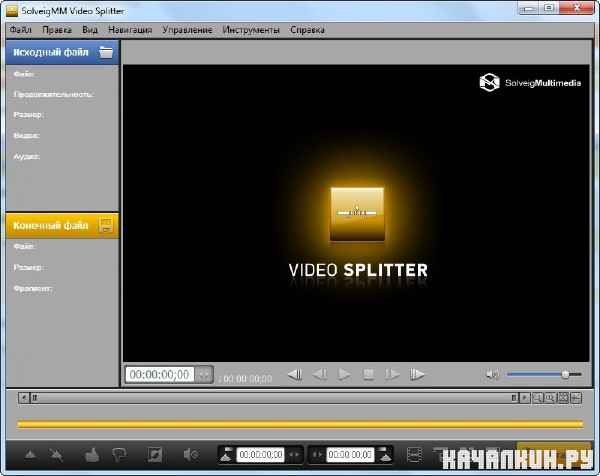Click stepper beside left marker time
The image size is (600, 476).
click(x=294, y=455)
